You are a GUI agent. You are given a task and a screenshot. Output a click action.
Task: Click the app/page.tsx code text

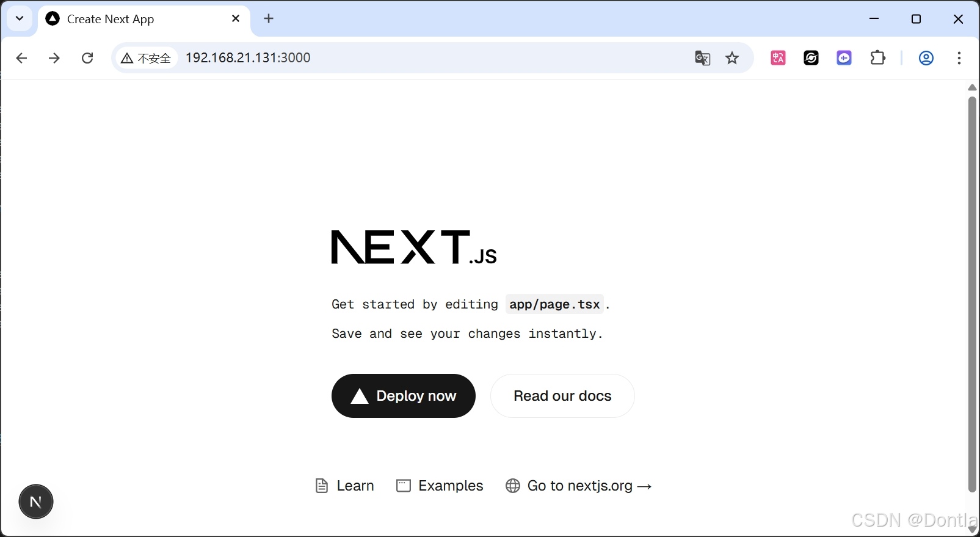tap(554, 304)
